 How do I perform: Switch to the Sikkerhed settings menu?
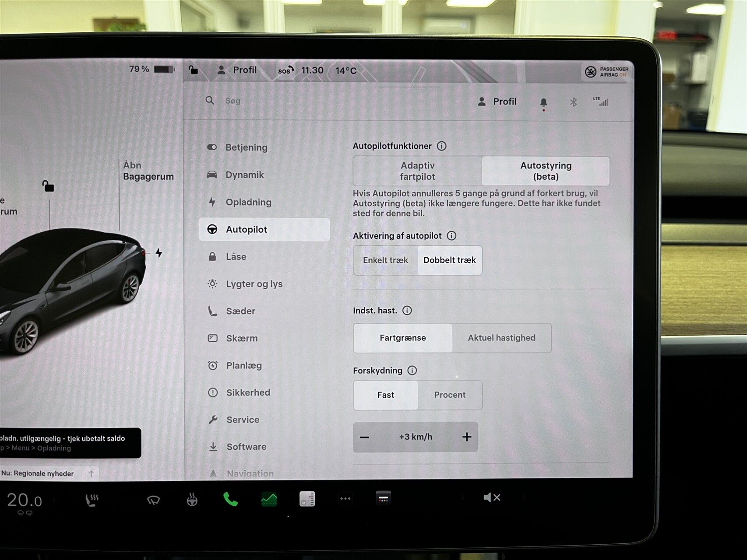[x=248, y=392]
